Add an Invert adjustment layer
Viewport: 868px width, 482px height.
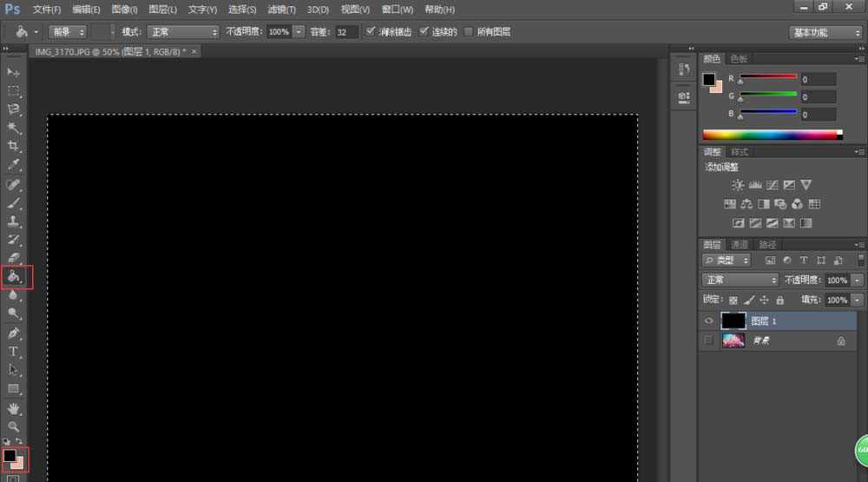tap(739, 222)
